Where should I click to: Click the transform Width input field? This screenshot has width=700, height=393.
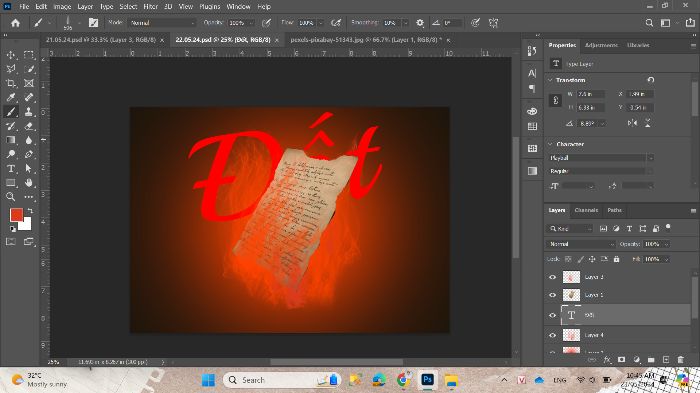pos(590,94)
